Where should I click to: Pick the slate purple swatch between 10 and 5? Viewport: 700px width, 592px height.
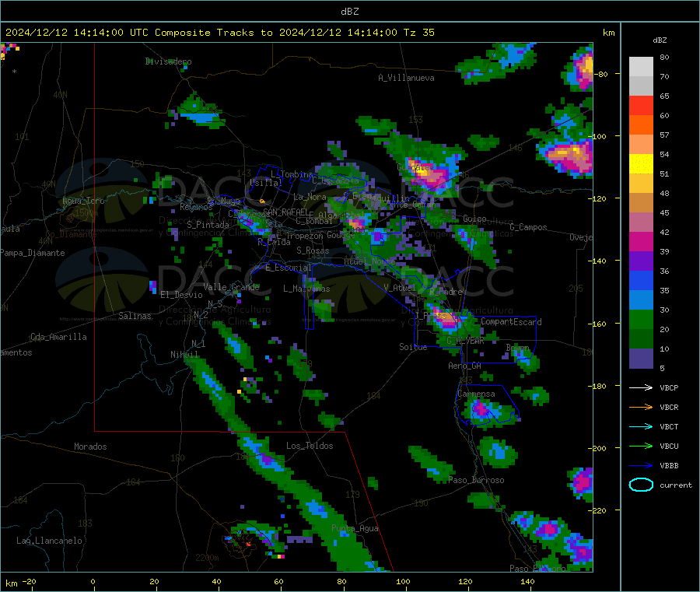pyautogui.click(x=641, y=359)
